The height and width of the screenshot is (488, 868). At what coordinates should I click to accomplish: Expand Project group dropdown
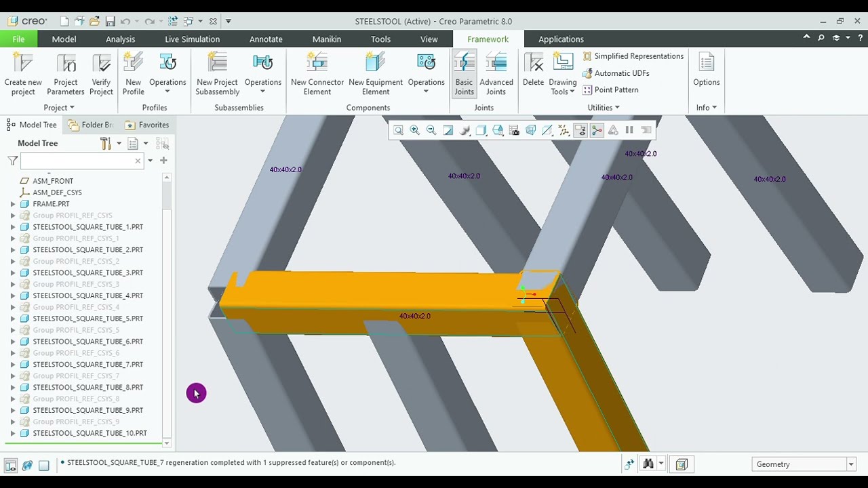coord(59,108)
